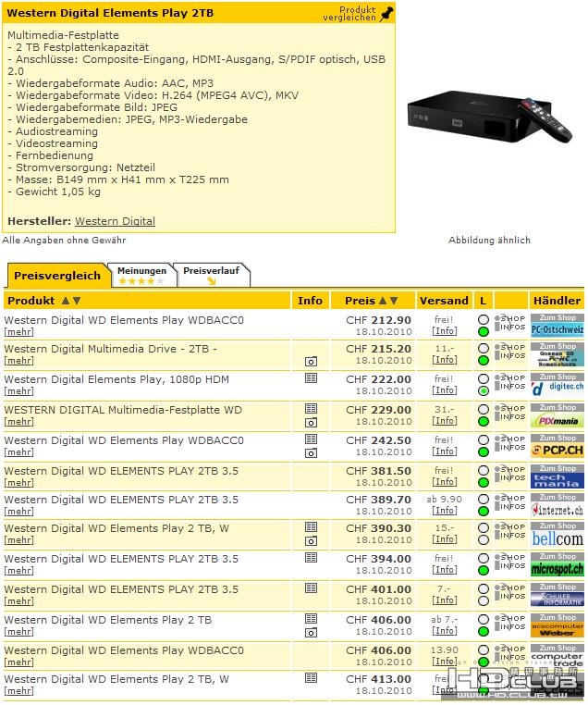The height and width of the screenshot is (705, 588).
Task: Click the internet.ch shop logo
Action: tap(557, 510)
